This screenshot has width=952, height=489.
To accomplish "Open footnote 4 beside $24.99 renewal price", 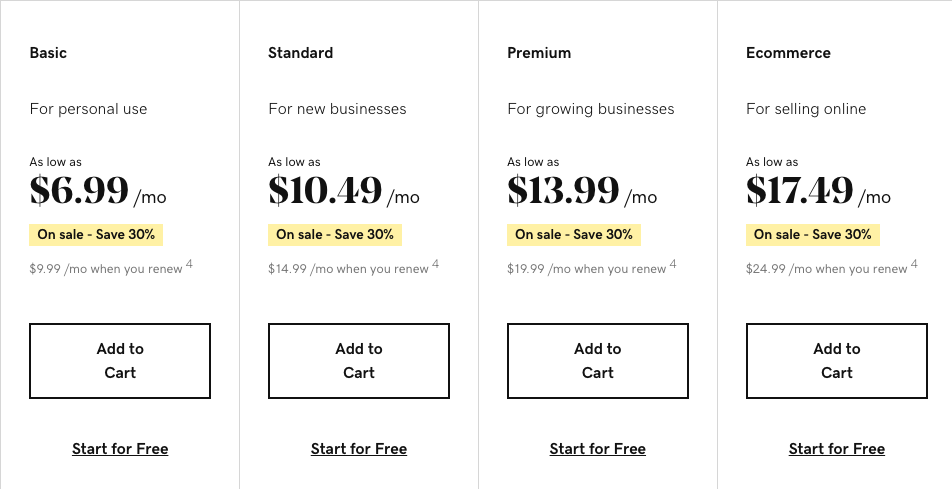I will click(914, 264).
